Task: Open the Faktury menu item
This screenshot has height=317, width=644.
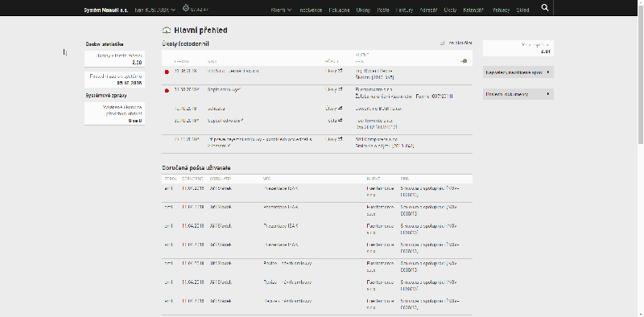Action: 405,10
